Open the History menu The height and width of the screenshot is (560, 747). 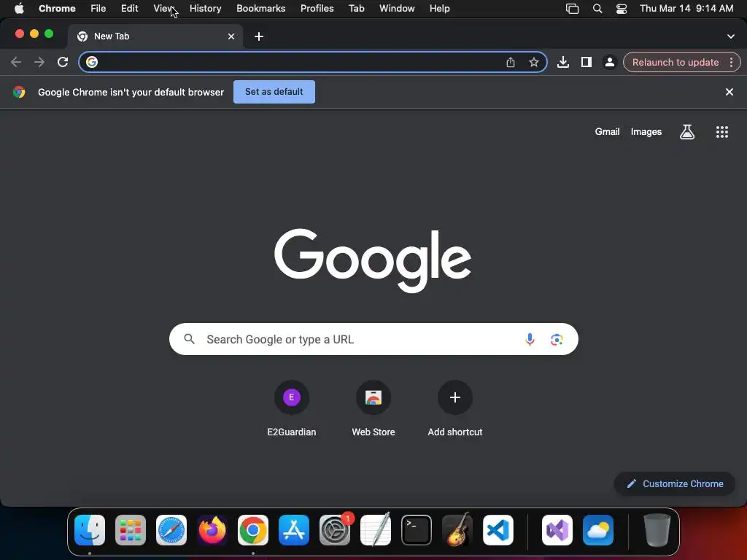coord(205,9)
